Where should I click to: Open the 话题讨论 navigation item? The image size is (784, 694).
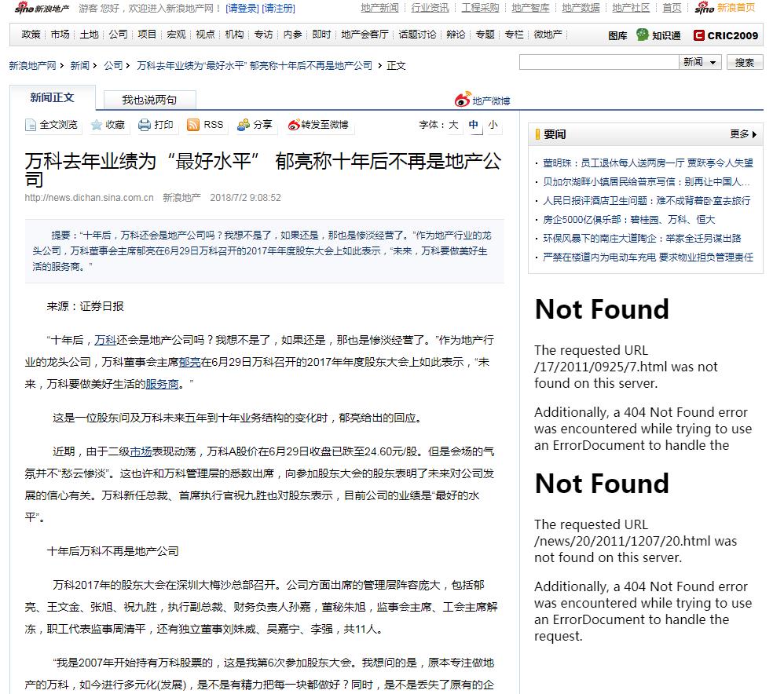click(x=417, y=35)
